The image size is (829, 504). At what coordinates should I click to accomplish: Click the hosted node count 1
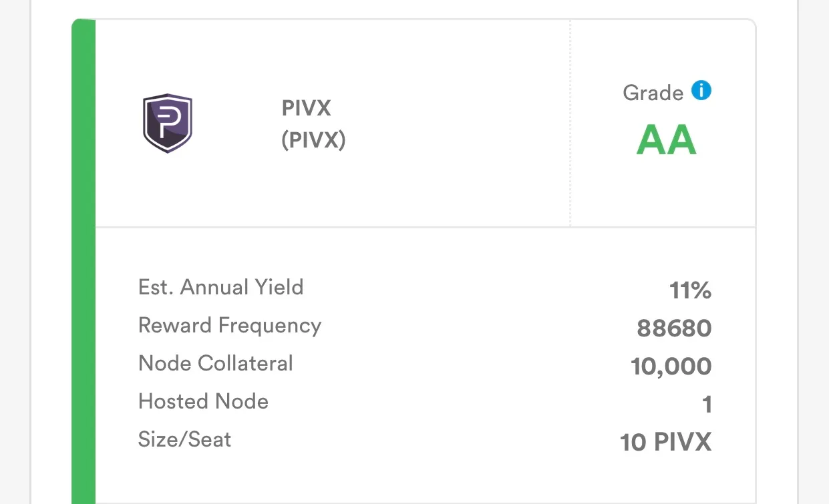[707, 405]
